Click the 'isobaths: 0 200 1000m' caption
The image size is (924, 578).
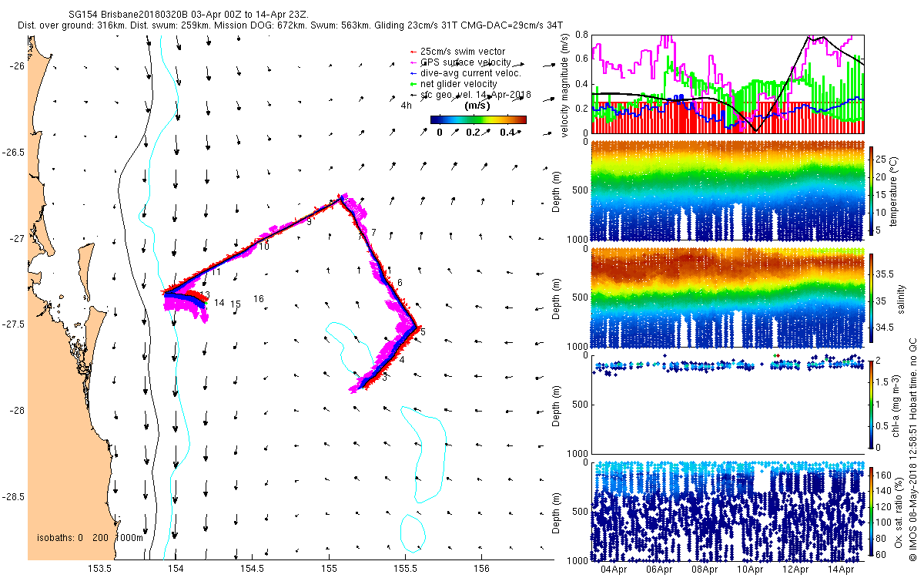point(89,537)
